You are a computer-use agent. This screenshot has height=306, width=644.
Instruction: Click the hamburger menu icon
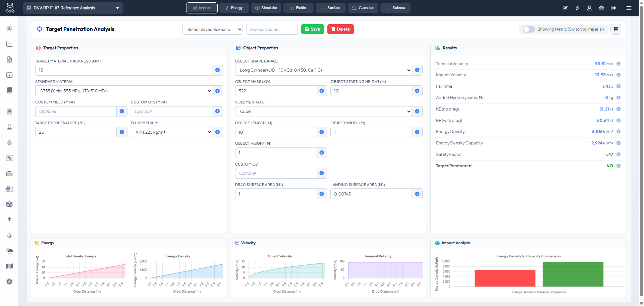tap(629, 8)
